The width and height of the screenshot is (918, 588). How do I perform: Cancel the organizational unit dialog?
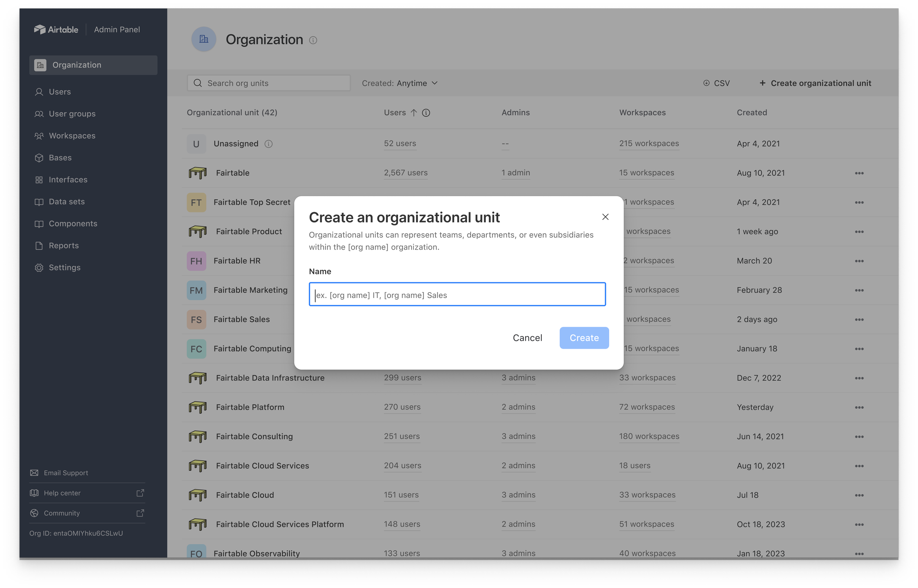pos(527,338)
